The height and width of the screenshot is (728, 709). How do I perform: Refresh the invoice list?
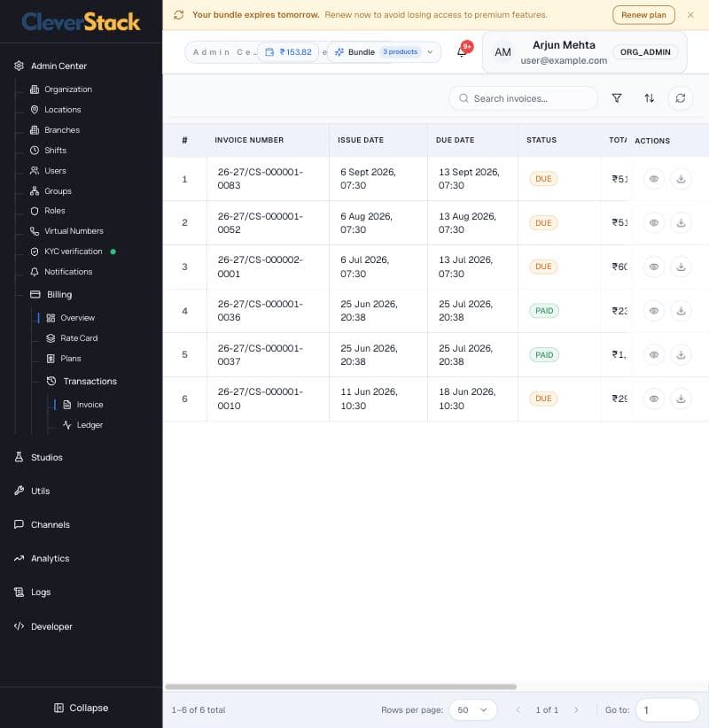click(x=680, y=98)
